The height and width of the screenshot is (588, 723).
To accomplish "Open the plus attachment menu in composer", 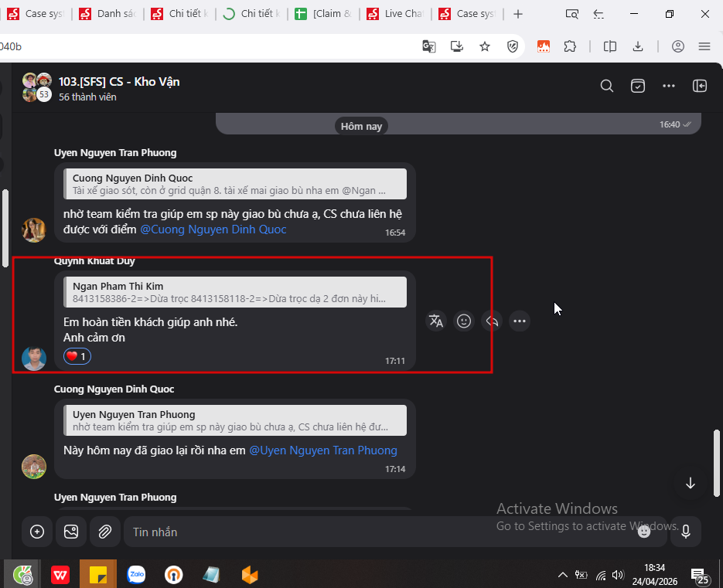I will click(x=37, y=532).
